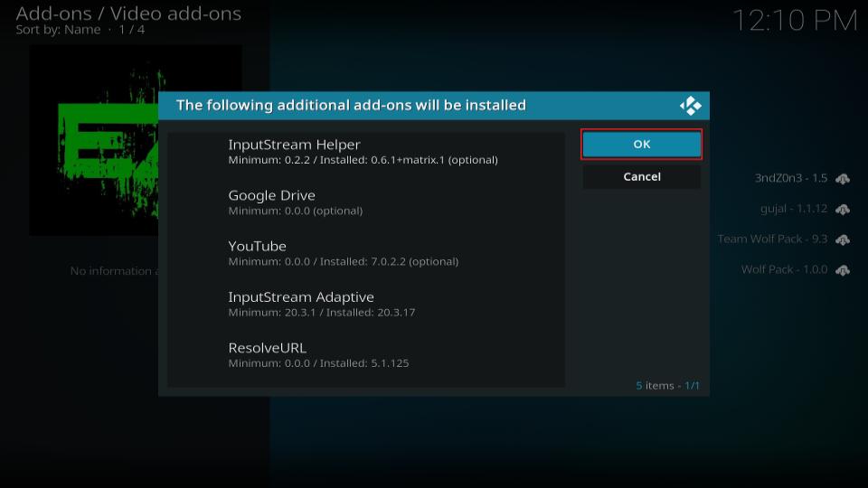Click cloud icon next to Wolf Pack - 1.0.0
This screenshot has width=868, height=488.
[843, 270]
